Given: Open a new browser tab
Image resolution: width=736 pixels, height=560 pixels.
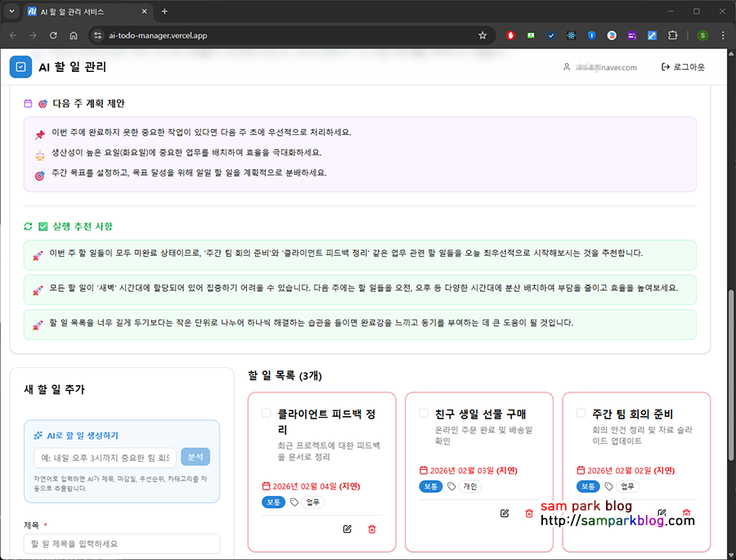Looking at the screenshot, I should click(164, 11).
